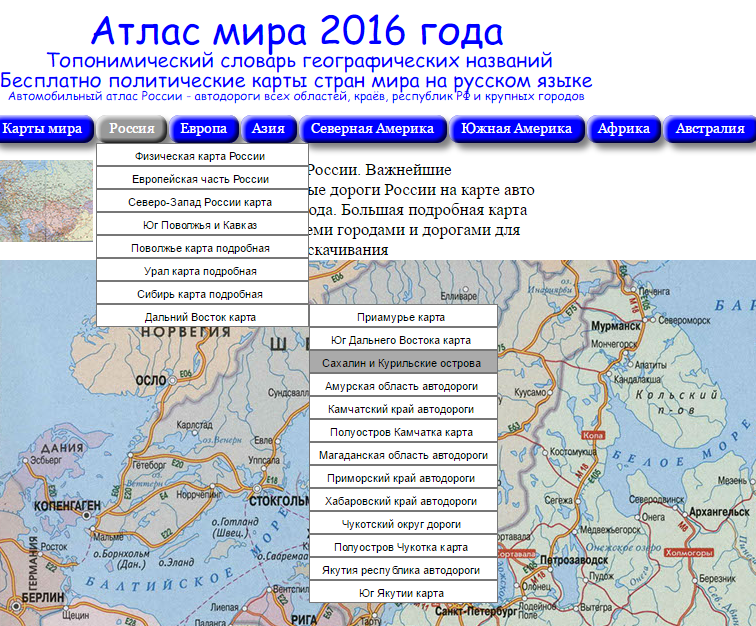Choose Камчатский край автодороги entry
The height and width of the screenshot is (626, 756).
coord(402,409)
